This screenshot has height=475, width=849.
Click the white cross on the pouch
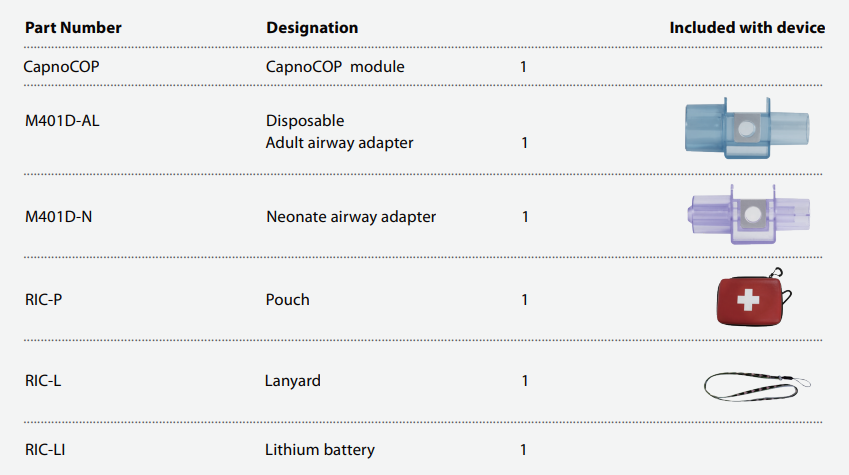click(x=748, y=299)
